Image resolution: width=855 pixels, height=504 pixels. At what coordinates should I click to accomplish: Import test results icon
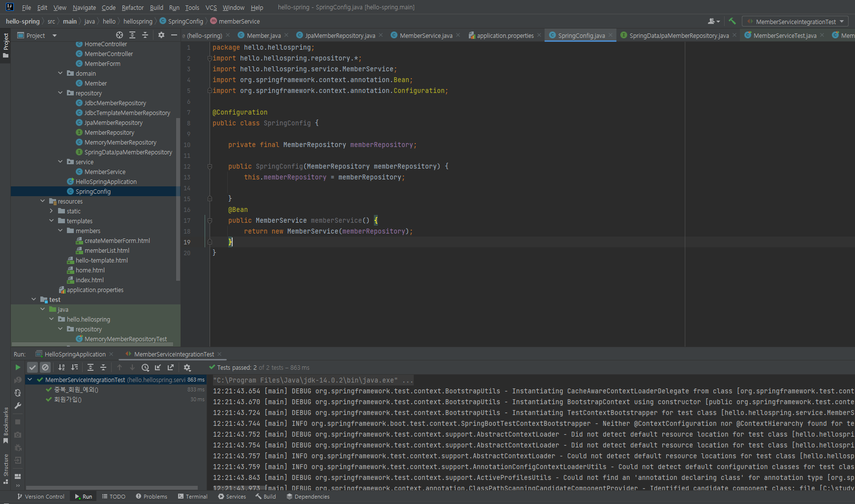tap(158, 367)
